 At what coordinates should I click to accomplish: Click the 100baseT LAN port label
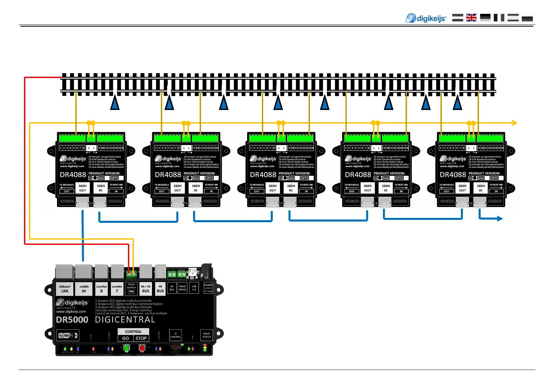coord(65,289)
